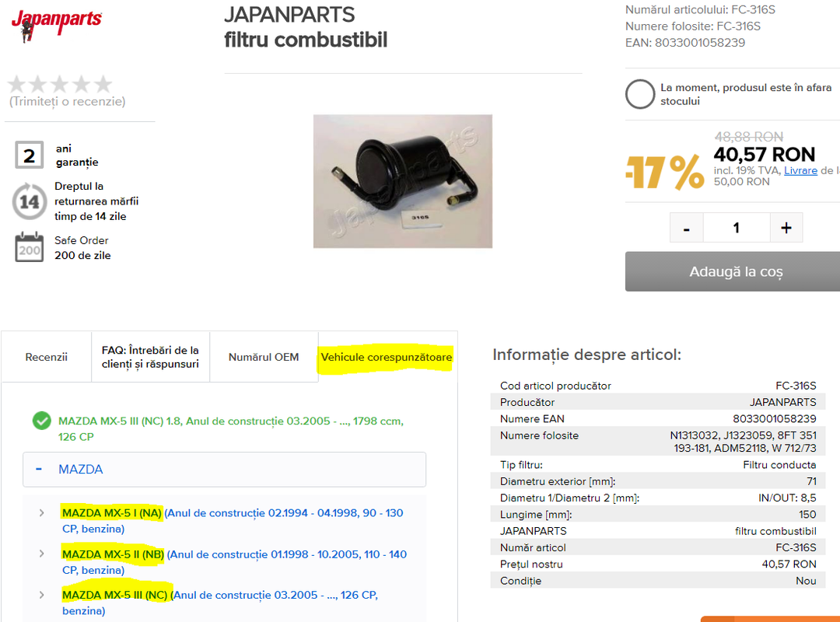Click the 14-day return arrow icon
Image resolution: width=840 pixels, height=622 pixels.
pyautogui.click(x=30, y=201)
